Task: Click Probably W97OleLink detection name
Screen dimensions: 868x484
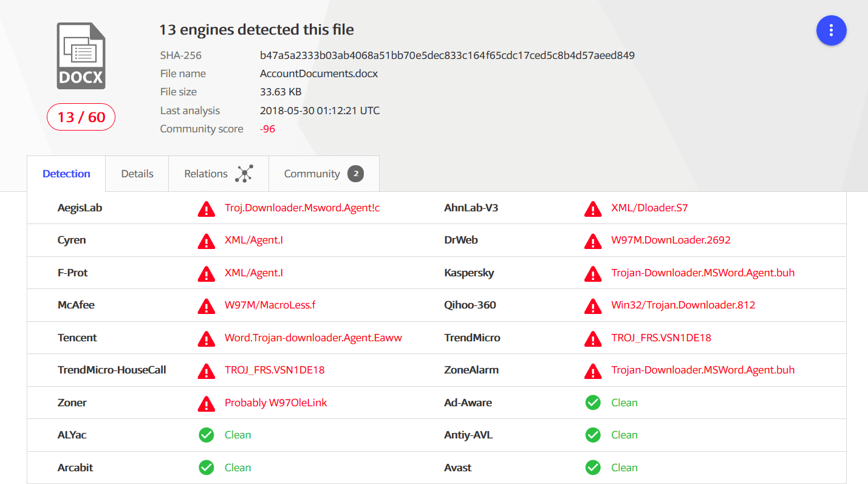Action: click(x=276, y=403)
